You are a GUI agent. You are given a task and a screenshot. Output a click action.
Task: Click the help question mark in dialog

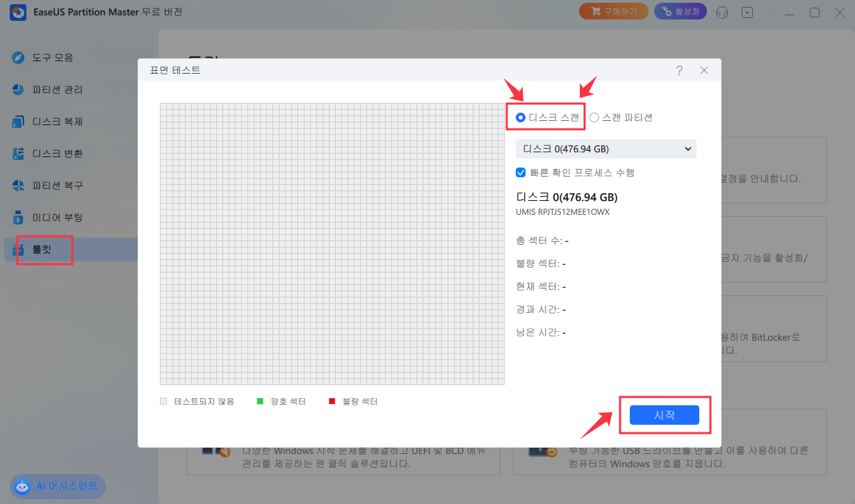pos(679,70)
